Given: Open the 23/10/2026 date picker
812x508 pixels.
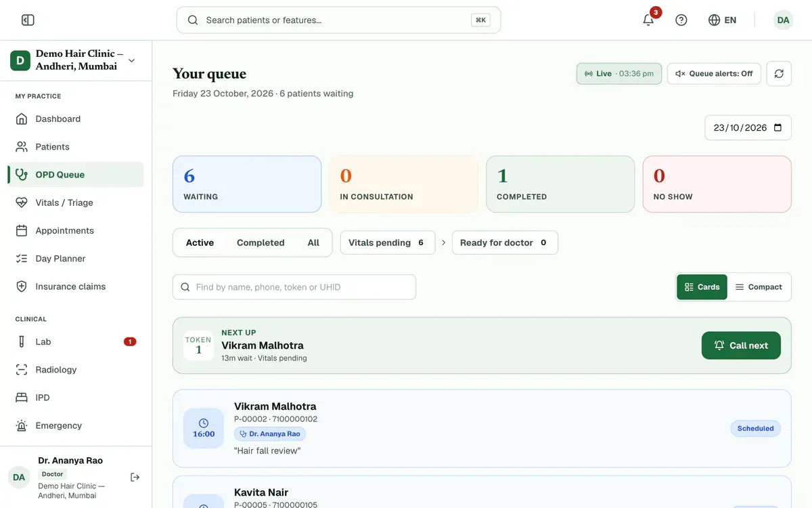Looking at the screenshot, I should coord(748,127).
